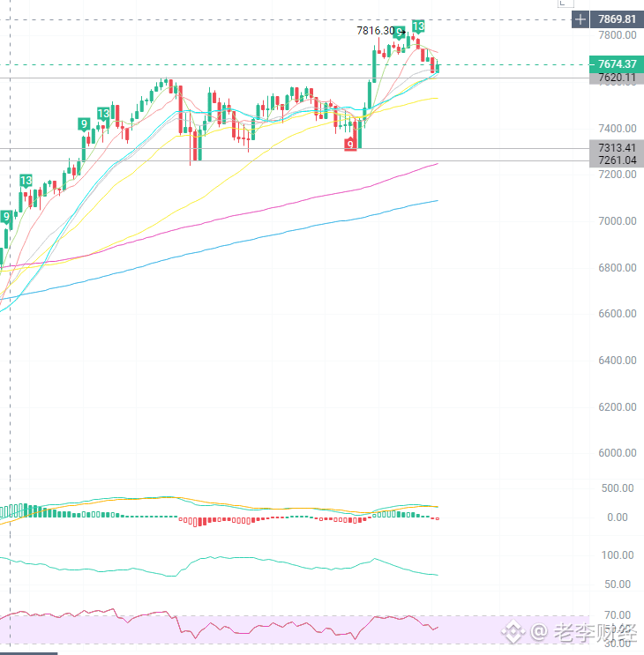Click the 100.00 indicator scale label
644x655 pixels.
pos(618,555)
